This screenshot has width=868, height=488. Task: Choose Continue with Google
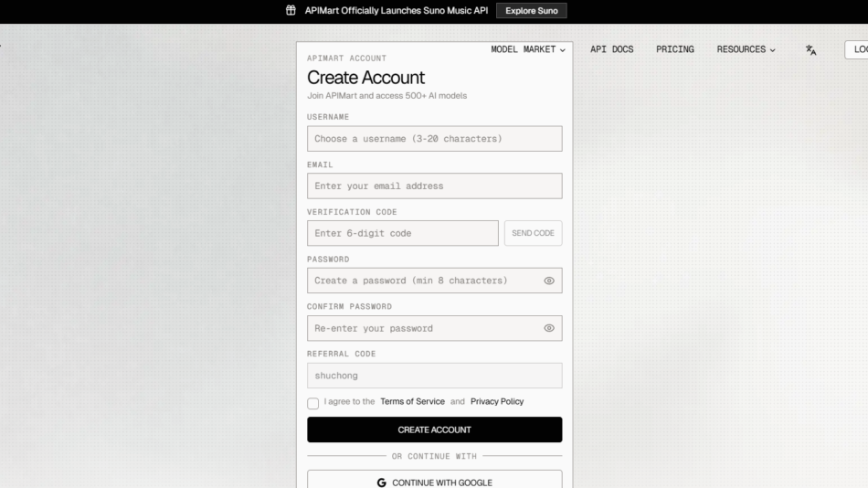[435, 480]
